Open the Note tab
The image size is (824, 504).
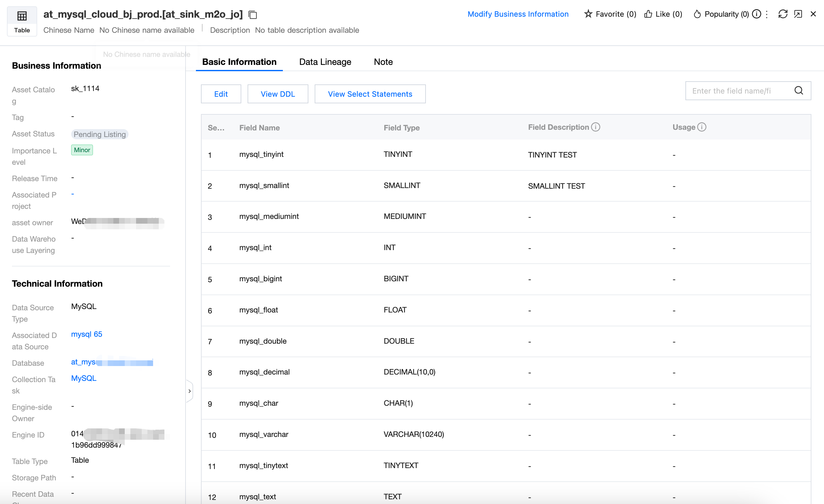(x=383, y=62)
